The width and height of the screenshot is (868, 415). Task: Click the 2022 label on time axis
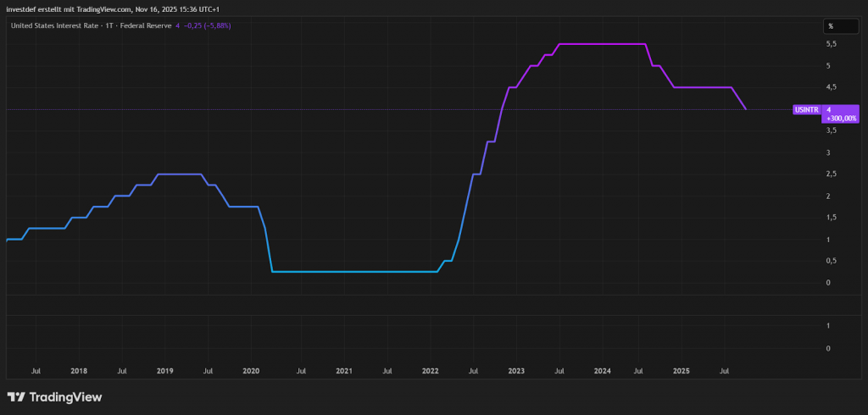[430, 371]
